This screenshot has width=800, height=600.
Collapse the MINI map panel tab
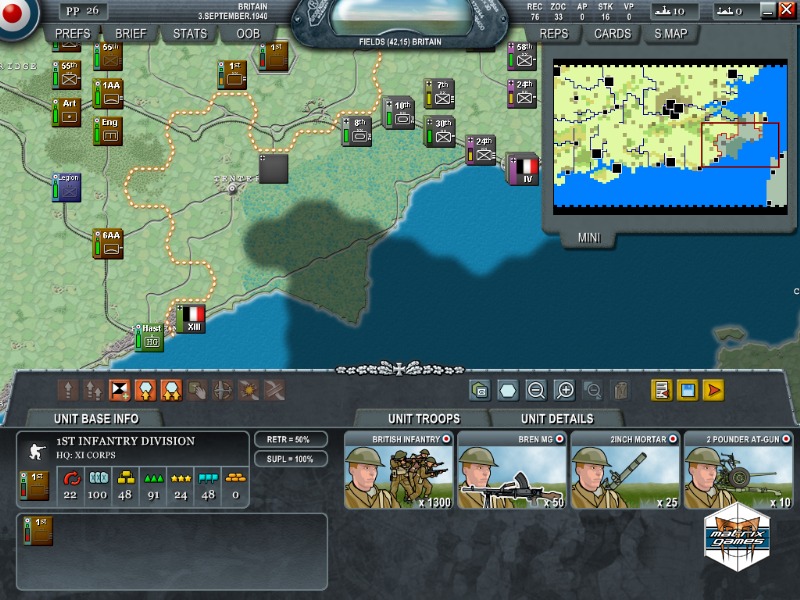[589, 238]
